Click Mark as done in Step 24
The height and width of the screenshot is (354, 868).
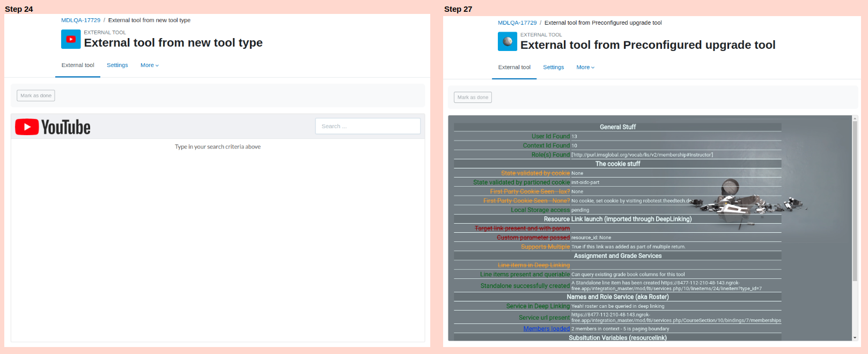click(x=36, y=95)
